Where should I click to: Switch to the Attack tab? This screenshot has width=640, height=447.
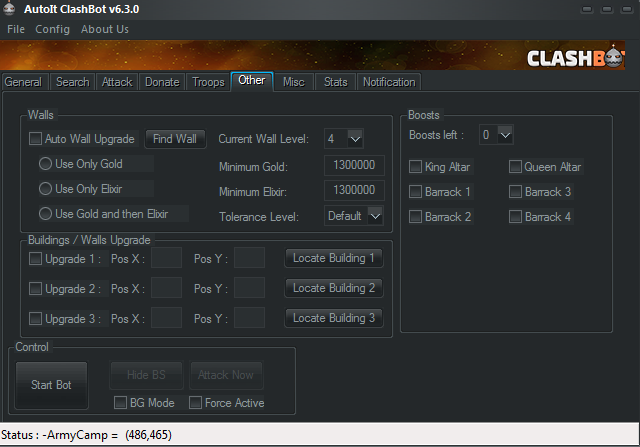click(x=117, y=82)
